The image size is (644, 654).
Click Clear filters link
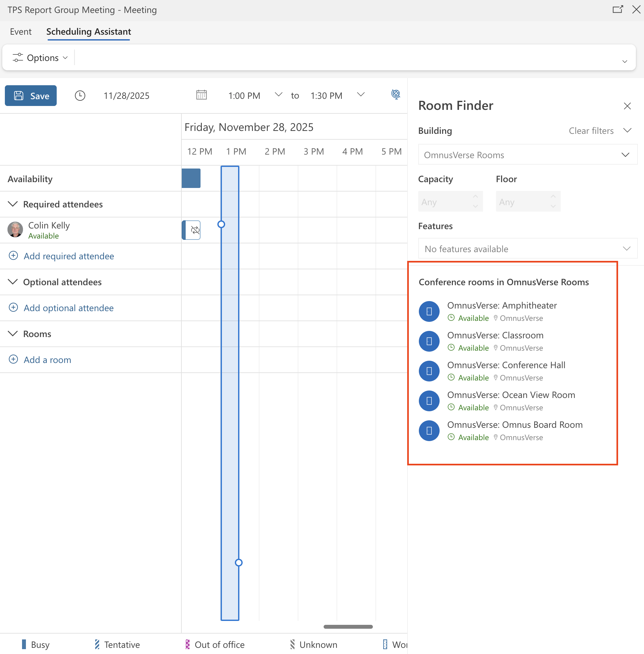coord(591,131)
